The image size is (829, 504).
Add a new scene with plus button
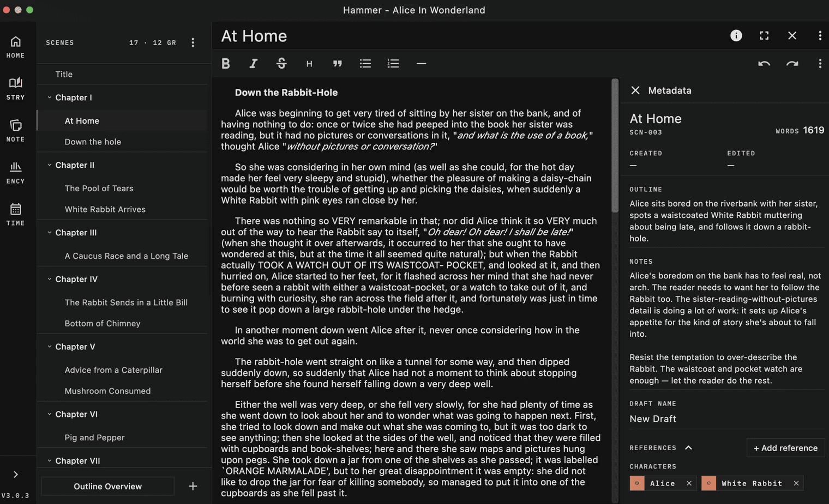pyautogui.click(x=193, y=486)
